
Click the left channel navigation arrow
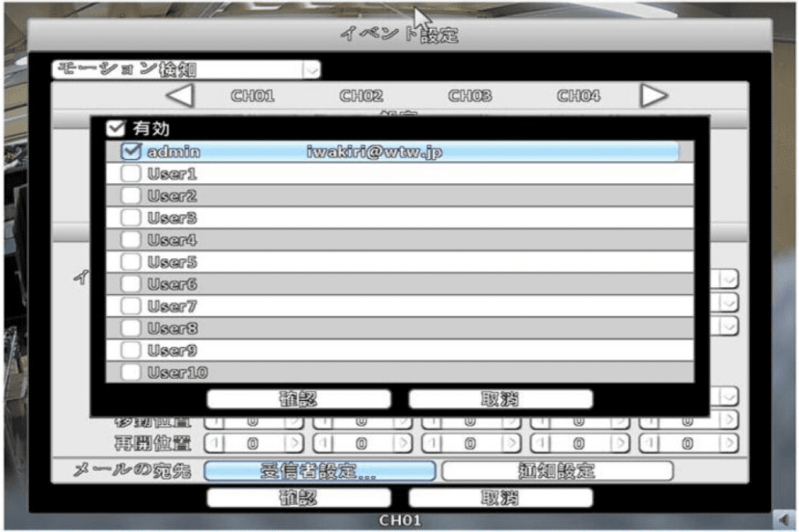point(181,97)
